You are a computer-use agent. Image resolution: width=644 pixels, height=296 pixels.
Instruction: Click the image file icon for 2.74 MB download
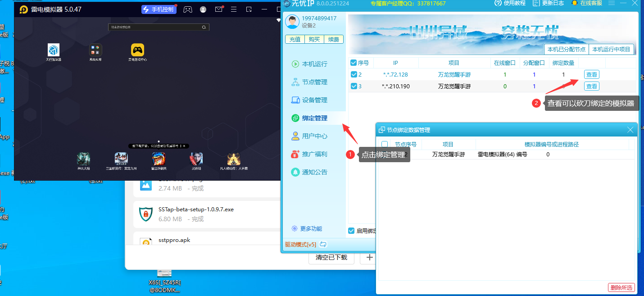[x=145, y=184]
